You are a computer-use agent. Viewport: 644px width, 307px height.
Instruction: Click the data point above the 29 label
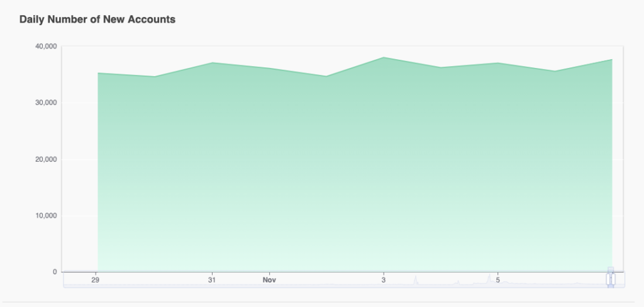coord(97,73)
